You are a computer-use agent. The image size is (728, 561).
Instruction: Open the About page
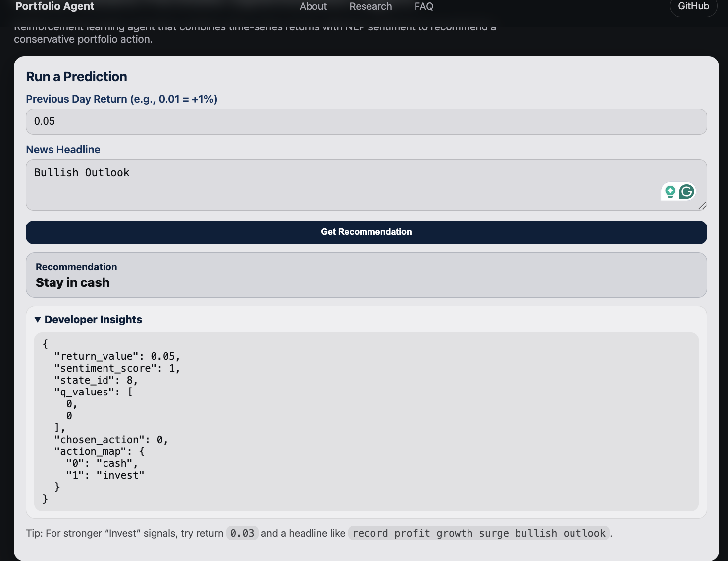(313, 7)
